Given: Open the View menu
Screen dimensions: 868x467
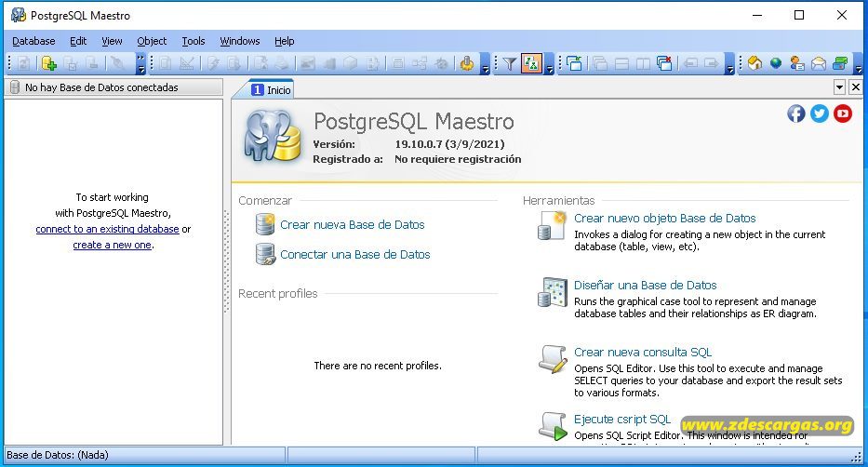Looking at the screenshot, I should [x=112, y=41].
